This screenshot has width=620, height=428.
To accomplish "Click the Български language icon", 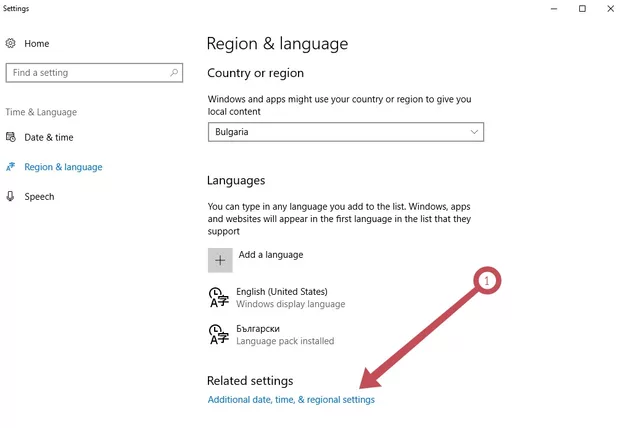I will [217, 334].
